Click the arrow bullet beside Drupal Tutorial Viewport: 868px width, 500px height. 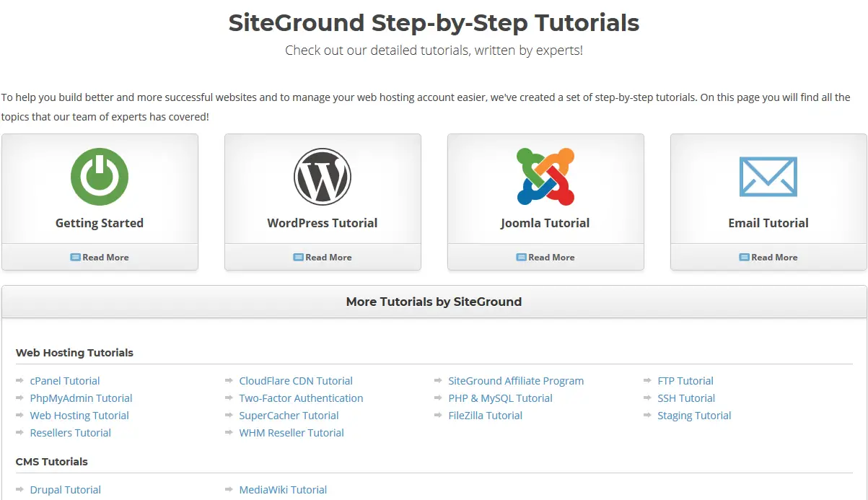20,489
